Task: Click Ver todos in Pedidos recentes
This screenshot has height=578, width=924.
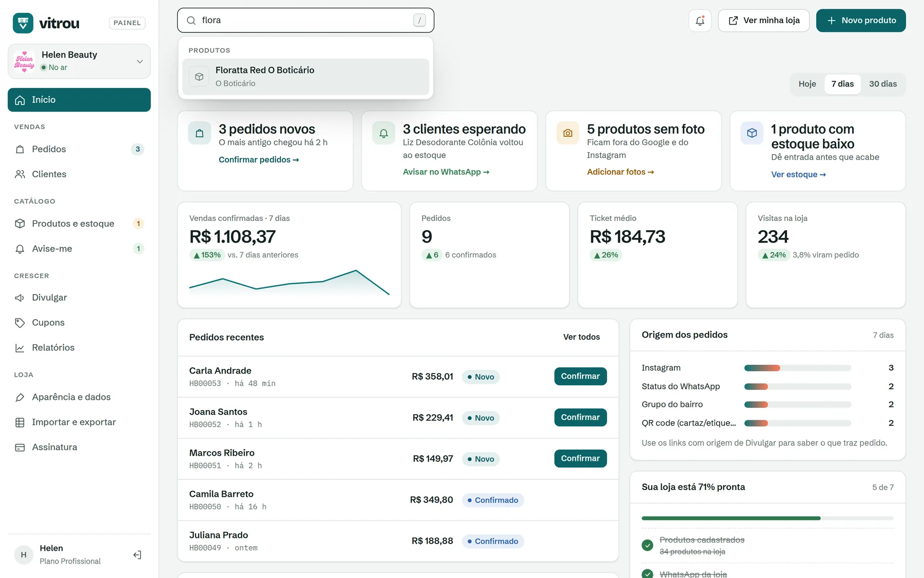Action: tap(582, 337)
